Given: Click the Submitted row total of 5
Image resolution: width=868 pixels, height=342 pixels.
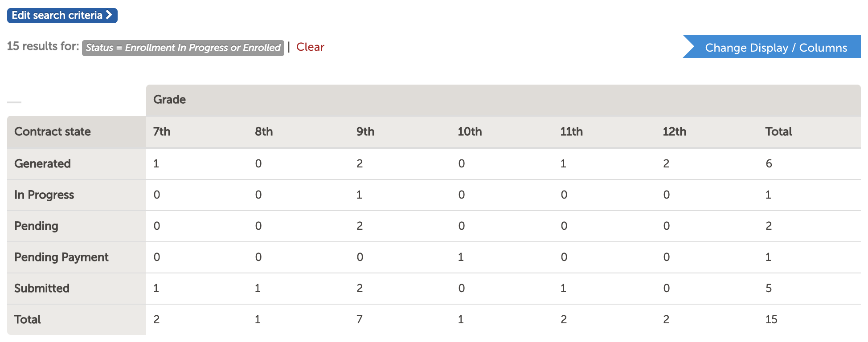Looking at the screenshot, I should pyautogui.click(x=769, y=289).
